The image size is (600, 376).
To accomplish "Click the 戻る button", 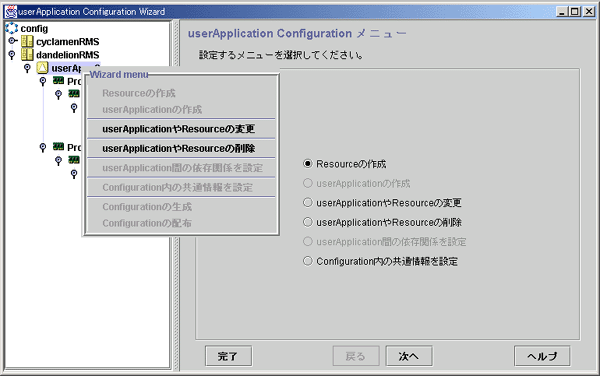I will coord(356,356).
